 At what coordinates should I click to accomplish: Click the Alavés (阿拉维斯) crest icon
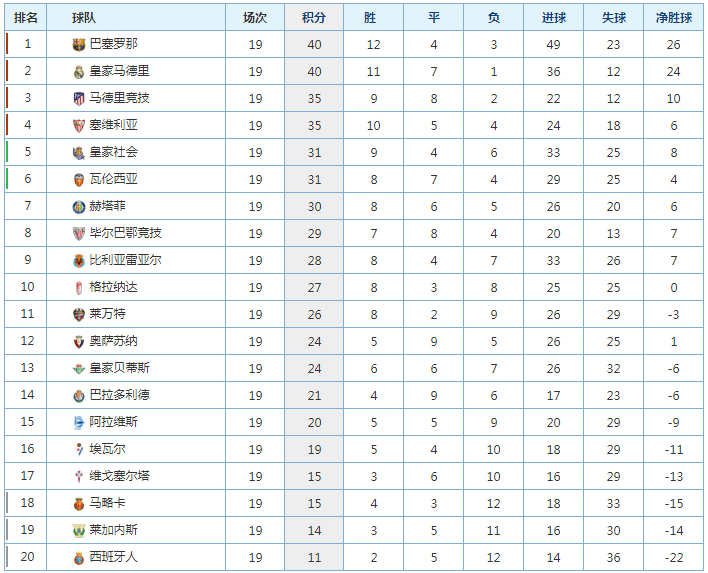tap(79, 423)
